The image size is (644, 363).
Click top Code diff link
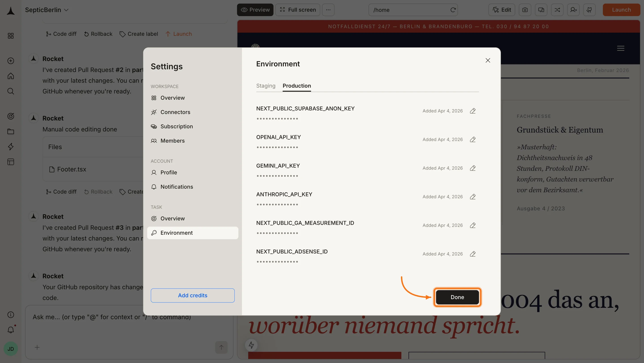click(61, 34)
